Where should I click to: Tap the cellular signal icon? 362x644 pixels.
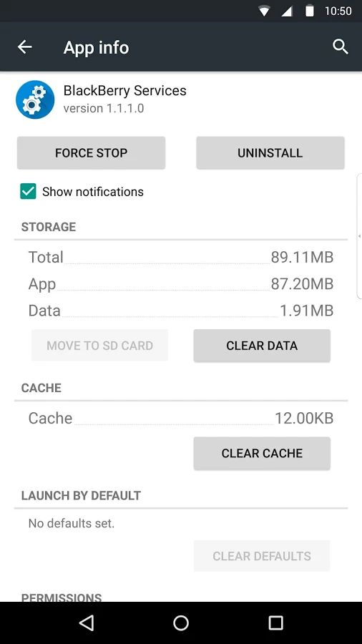(287, 11)
